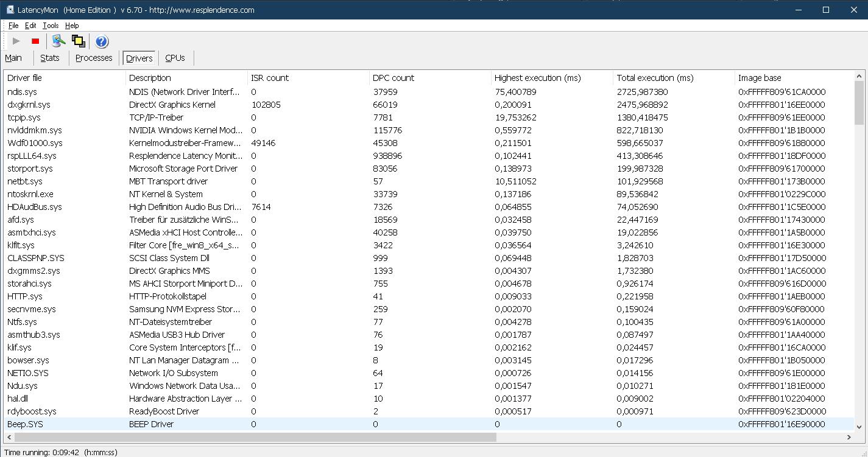Viewport: 868px width, 457px height.
Task: Click the vertical scrollbar thumb
Action: 859,103
